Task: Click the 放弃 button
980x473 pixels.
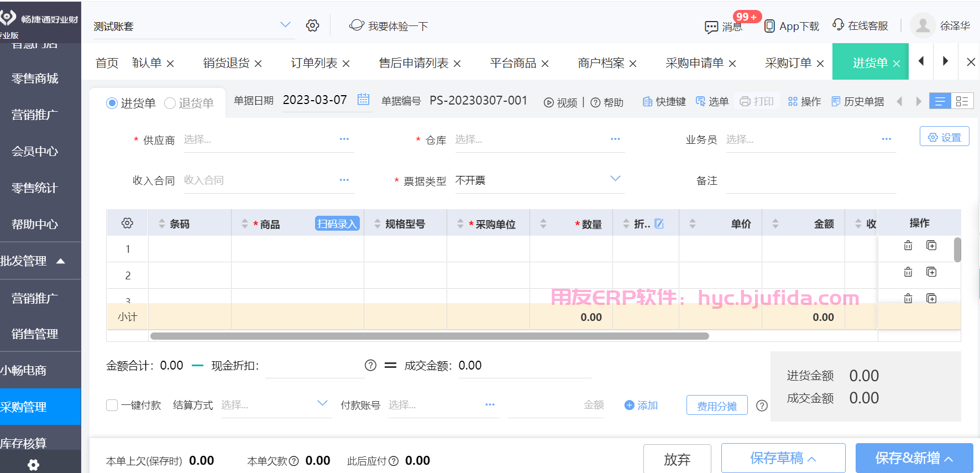Action: pyautogui.click(x=677, y=459)
